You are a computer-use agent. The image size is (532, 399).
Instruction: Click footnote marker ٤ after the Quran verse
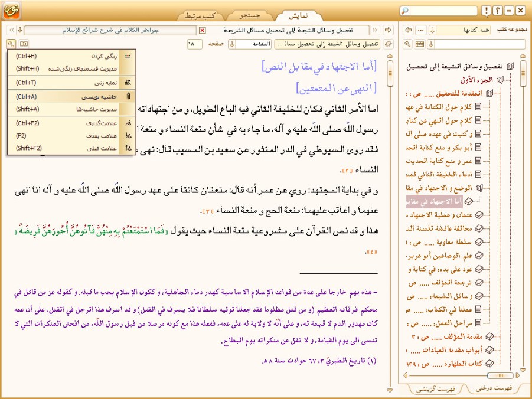[x=371, y=251]
